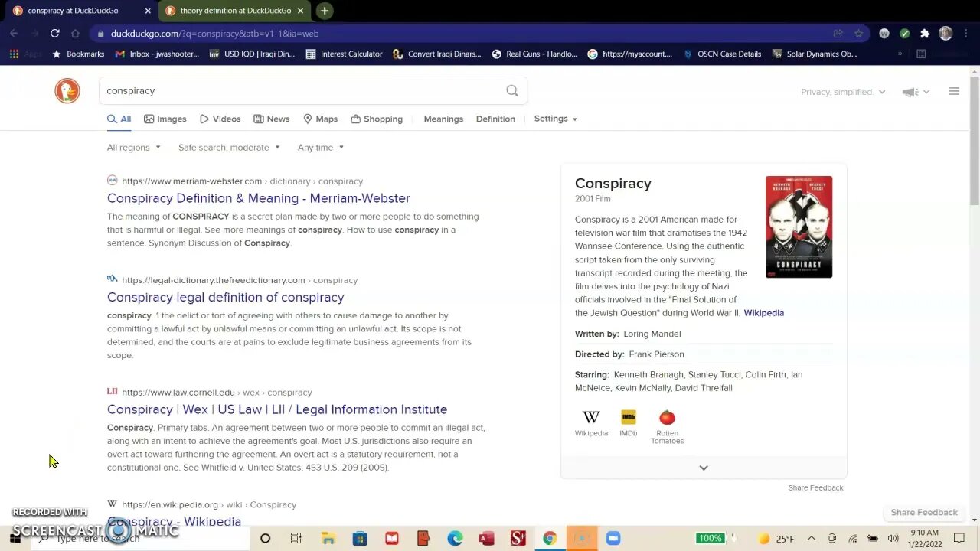980x551 pixels.
Task: Close the conspiracy at DuckDuckGo browser tab
Action: click(148, 11)
